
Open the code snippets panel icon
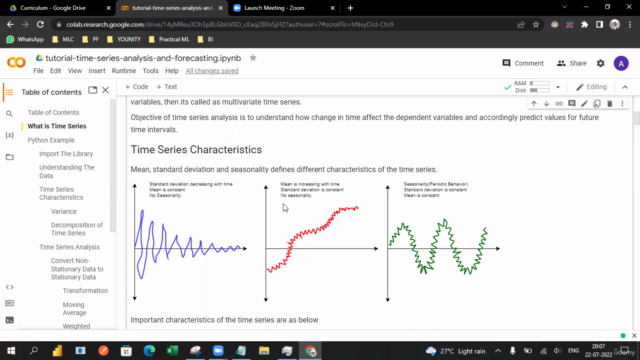pyautogui.click(x=9, y=287)
